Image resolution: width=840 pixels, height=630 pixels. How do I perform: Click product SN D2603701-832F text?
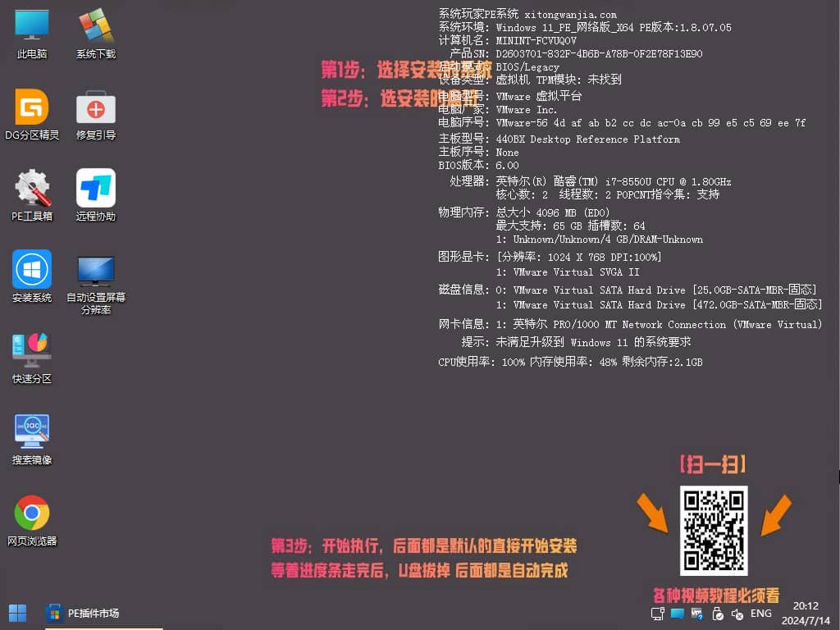point(599,54)
